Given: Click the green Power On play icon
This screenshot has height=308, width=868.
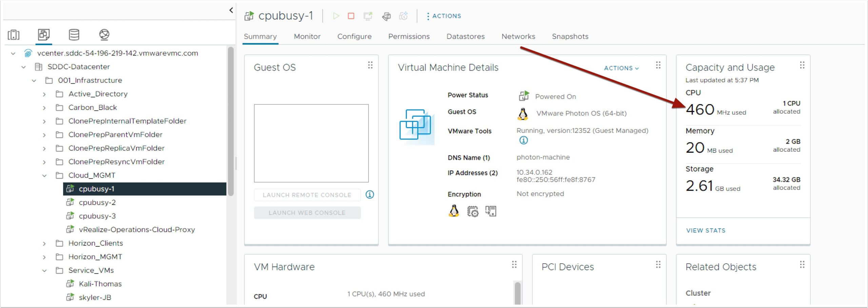Looking at the screenshot, I should click(336, 16).
